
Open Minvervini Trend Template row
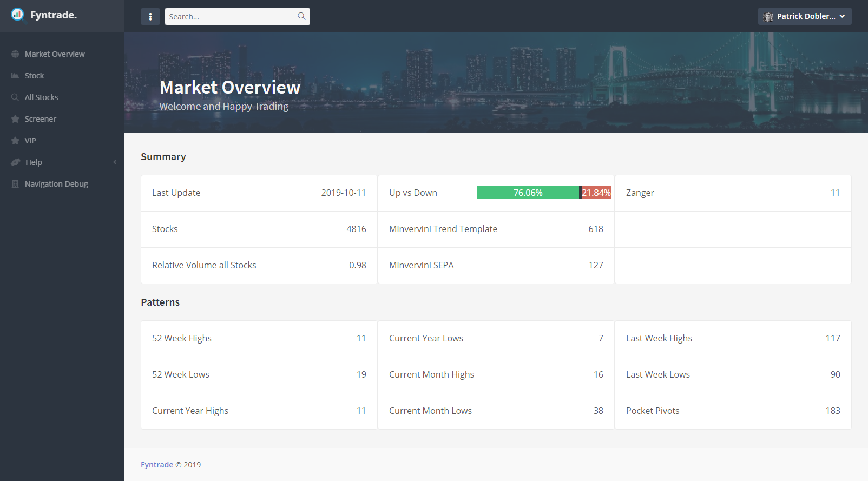tap(496, 229)
